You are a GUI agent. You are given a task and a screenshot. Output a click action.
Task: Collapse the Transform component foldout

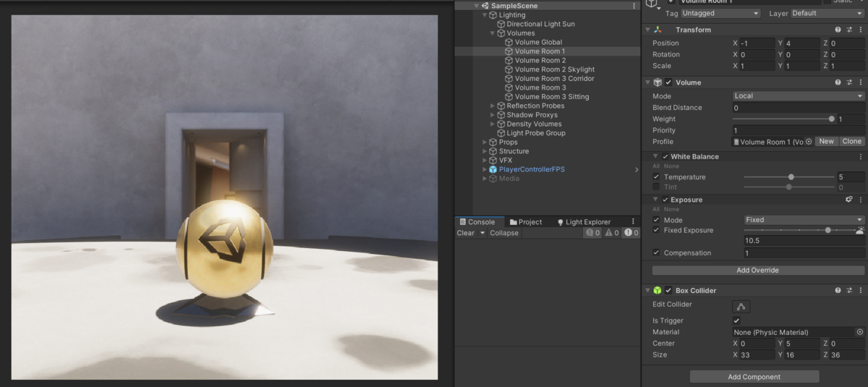point(647,30)
